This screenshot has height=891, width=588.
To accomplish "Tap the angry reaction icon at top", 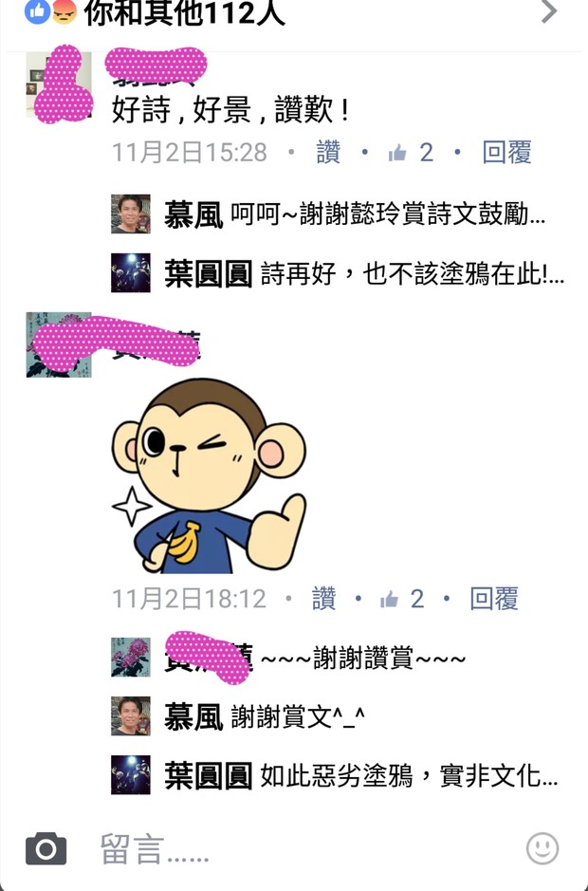I will [64, 11].
